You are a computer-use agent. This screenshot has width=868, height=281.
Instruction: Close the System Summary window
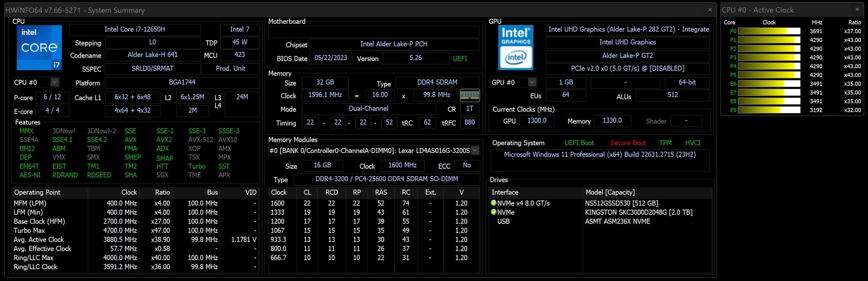(x=710, y=10)
